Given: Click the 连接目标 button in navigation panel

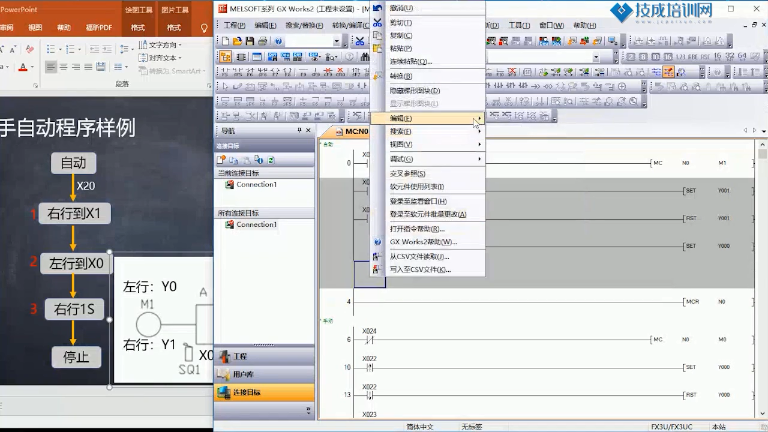Looking at the screenshot, I should pos(264,392).
